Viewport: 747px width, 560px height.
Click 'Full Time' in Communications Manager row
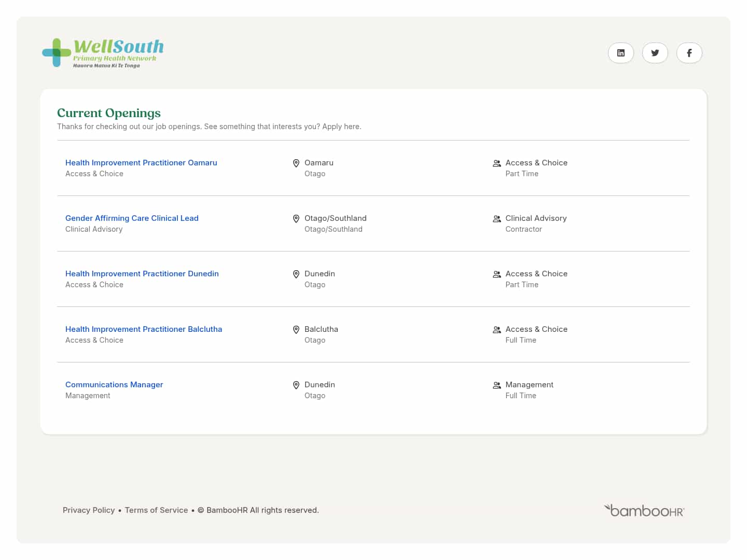tap(521, 396)
